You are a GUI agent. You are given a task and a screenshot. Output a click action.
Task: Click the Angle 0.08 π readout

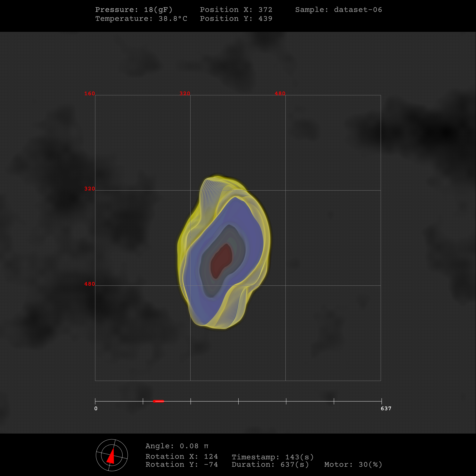click(x=177, y=446)
